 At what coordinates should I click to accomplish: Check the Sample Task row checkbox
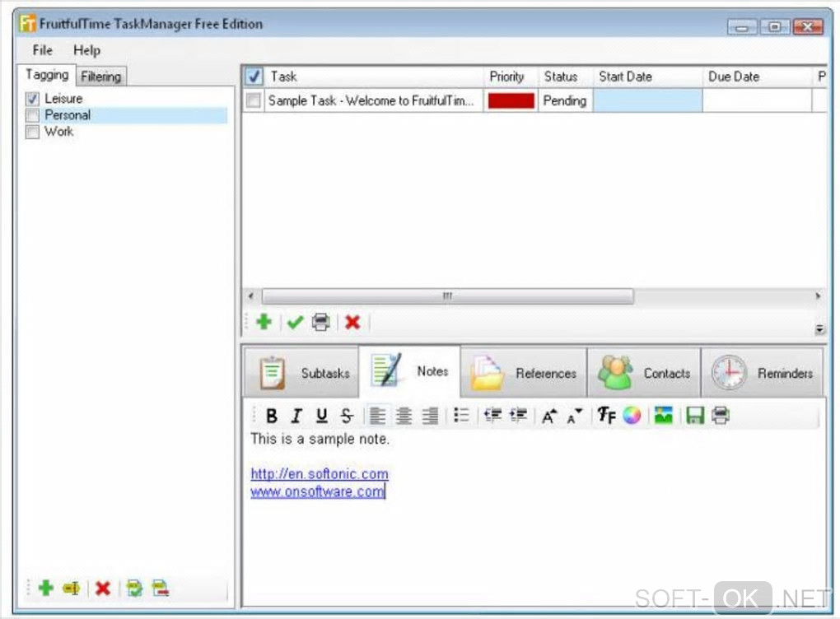pos(254,100)
